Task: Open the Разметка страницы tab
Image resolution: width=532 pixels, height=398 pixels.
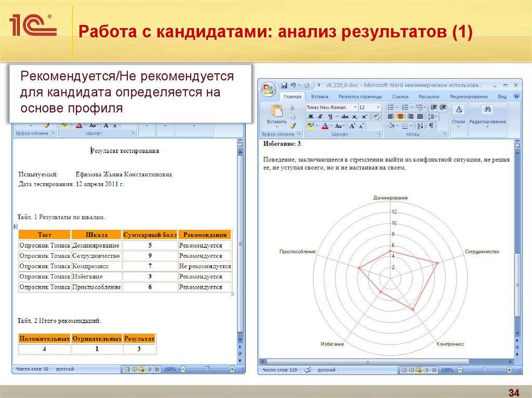Action: [360, 97]
